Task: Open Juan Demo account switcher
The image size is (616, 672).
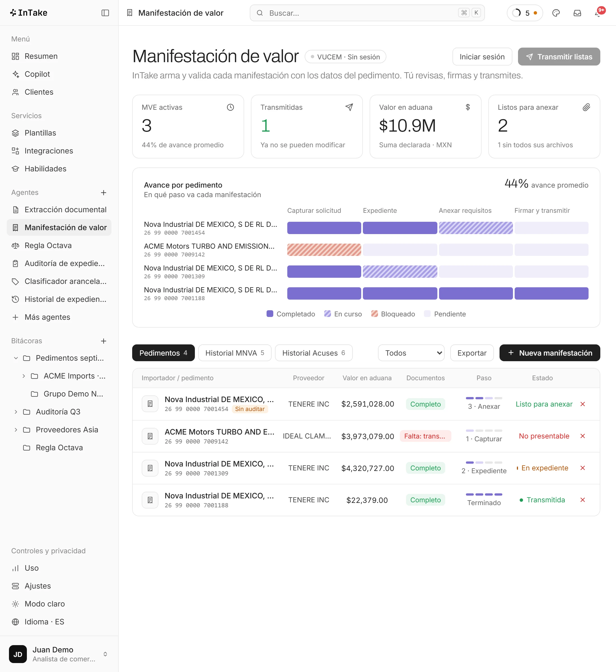Action: pos(59,654)
